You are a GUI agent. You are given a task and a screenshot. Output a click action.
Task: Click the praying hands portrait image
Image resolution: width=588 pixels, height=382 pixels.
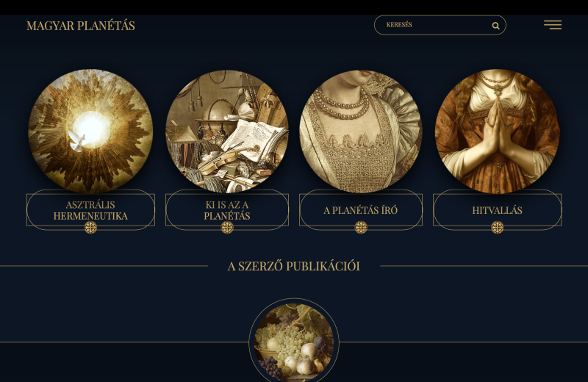pyautogui.click(x=498, y=131)
